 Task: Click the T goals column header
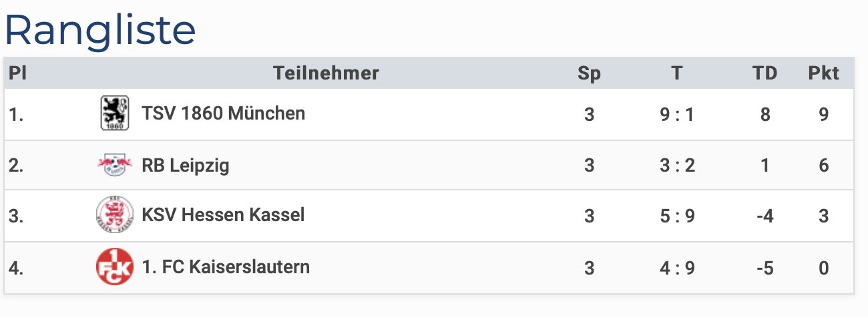point(677,73)
